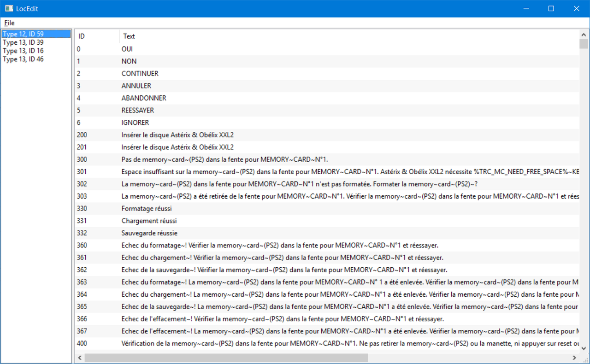This screenshot has height=364, width=590.
Task: Select Type 13, ID 39 entry
Action: (x=36, y=42)
